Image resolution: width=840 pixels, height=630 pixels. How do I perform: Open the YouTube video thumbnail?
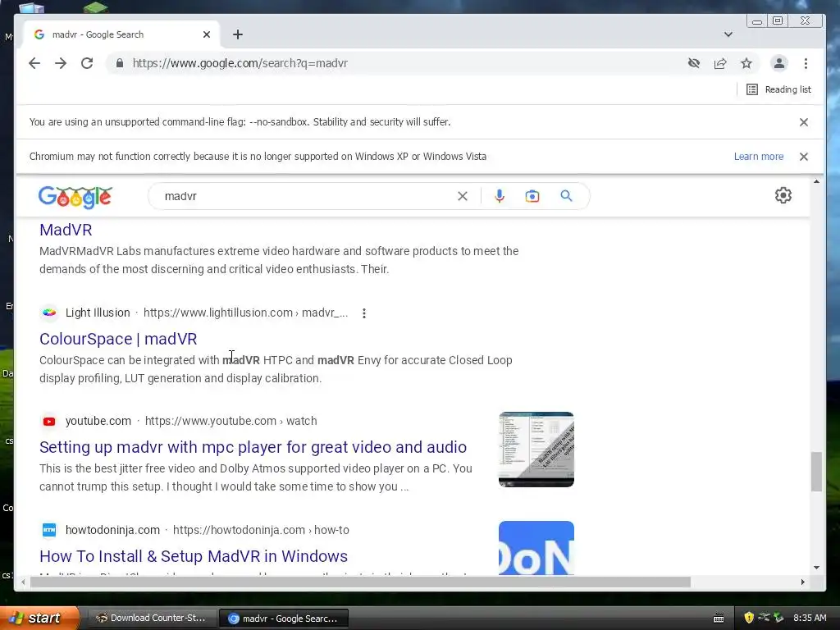click(x=536, y=450)
